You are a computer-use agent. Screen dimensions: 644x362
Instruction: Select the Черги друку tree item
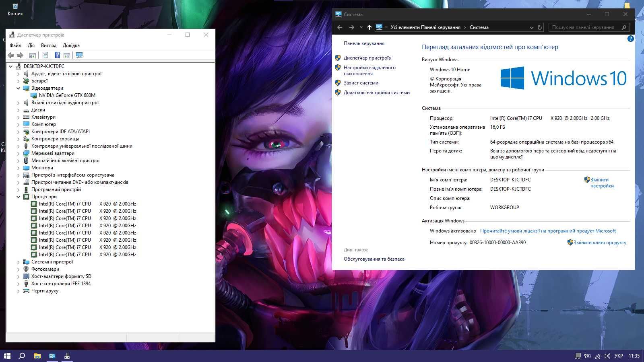[45, 291]
